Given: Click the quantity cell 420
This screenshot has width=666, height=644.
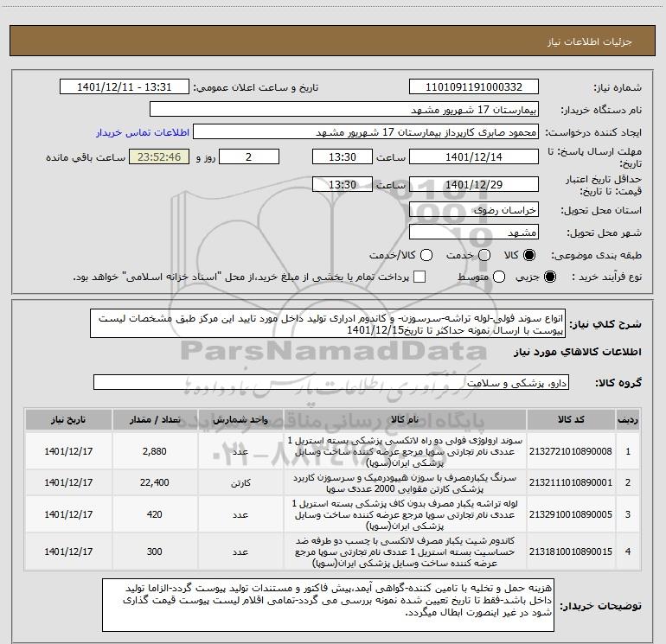Looking at the screenshot, I should tap(155, 514).
